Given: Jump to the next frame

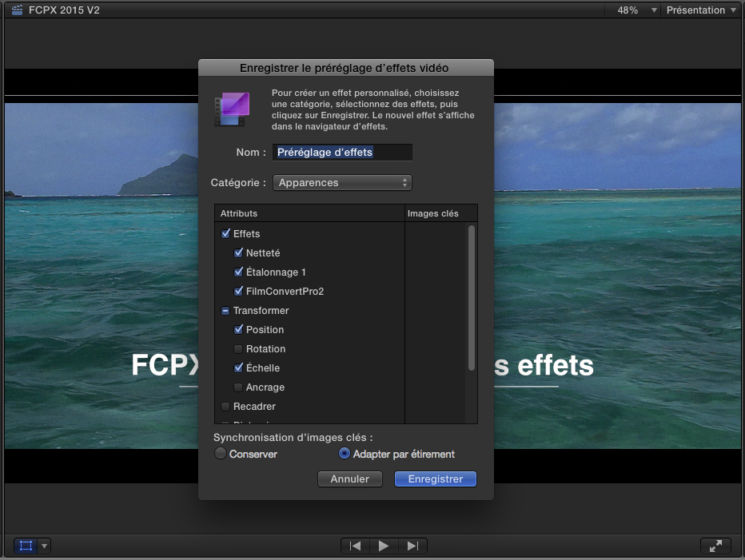Looking at the screenshot, I should (x=413, y=546).
